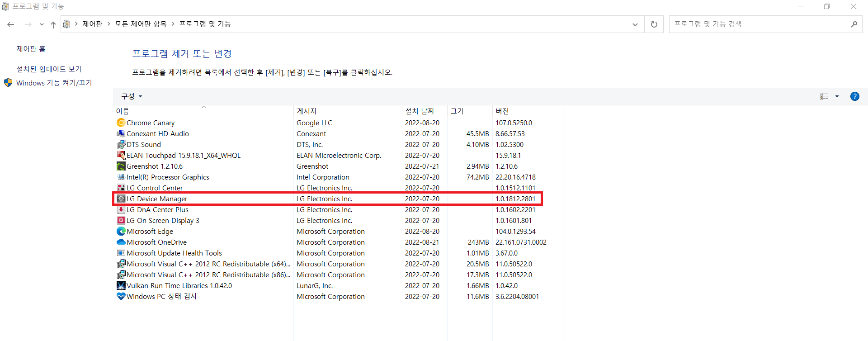This screenshot has height=341, width=868.
Task: Open the recent locations dropdown arrow
Action: point(42,24)
